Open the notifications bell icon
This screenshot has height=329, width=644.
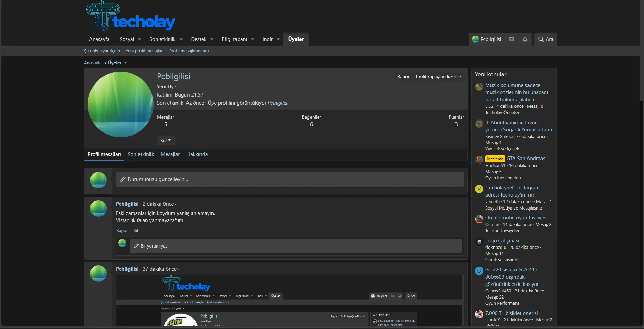coord(525,39)
